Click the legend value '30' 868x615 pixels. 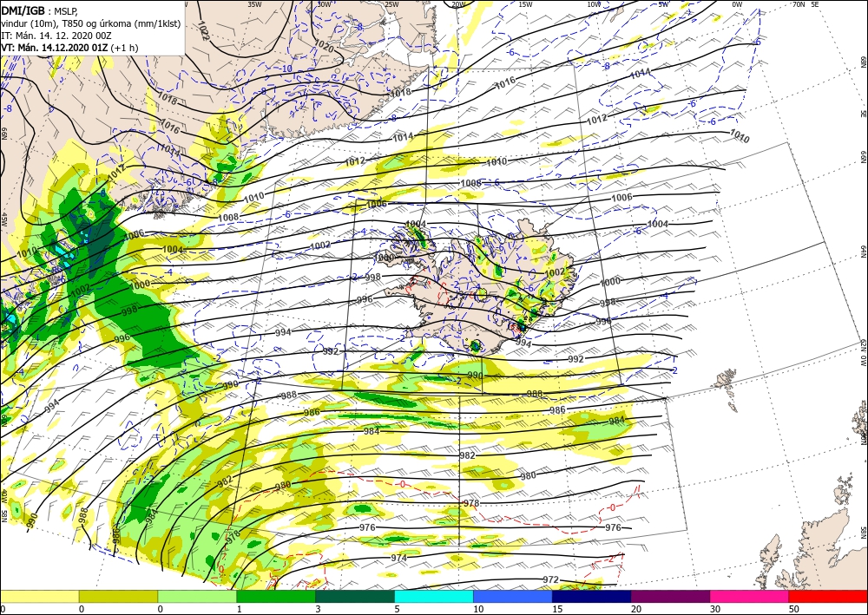point(714,609)
